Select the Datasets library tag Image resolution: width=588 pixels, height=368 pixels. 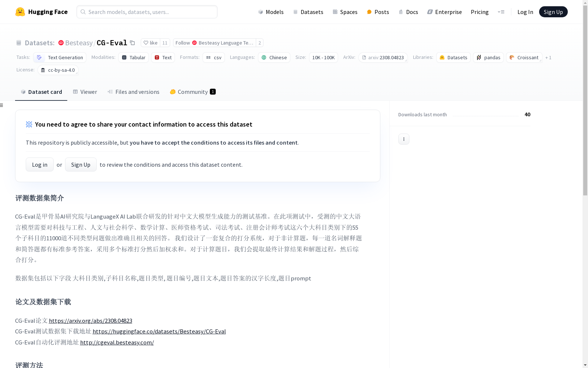coord(453,57)
